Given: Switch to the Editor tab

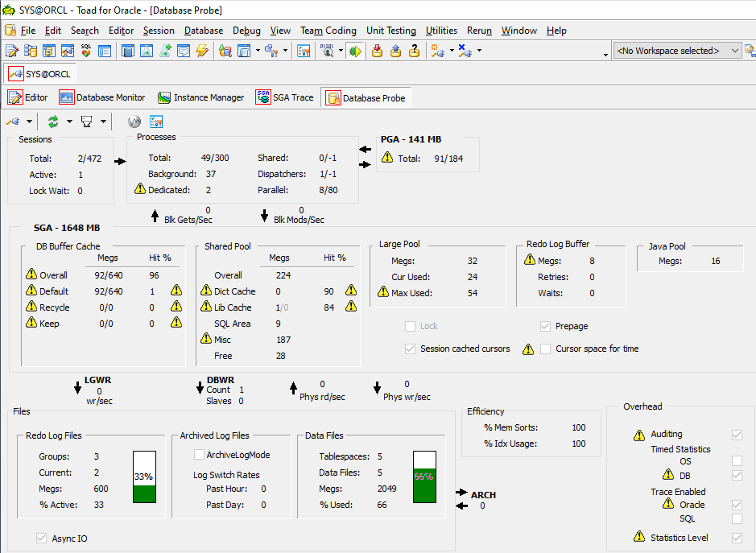Looking at the screenshot, I should pos(27,97).
